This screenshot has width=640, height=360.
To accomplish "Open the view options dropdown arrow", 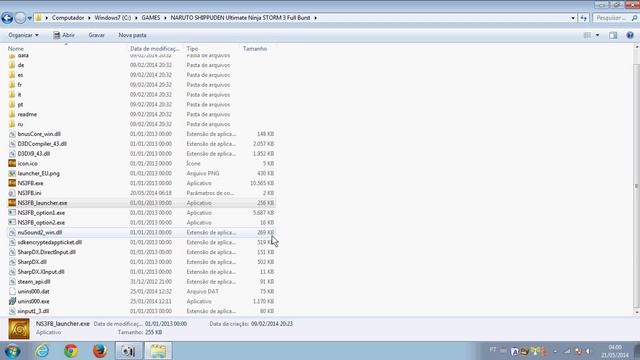I will click(598, 36).
